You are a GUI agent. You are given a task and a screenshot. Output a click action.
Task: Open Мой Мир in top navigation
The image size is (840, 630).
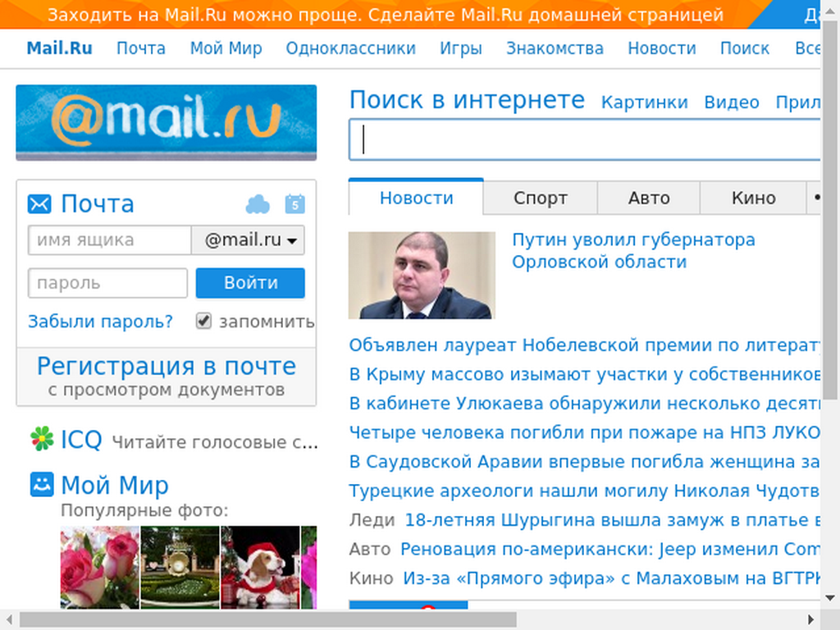[x=226, y=48]
